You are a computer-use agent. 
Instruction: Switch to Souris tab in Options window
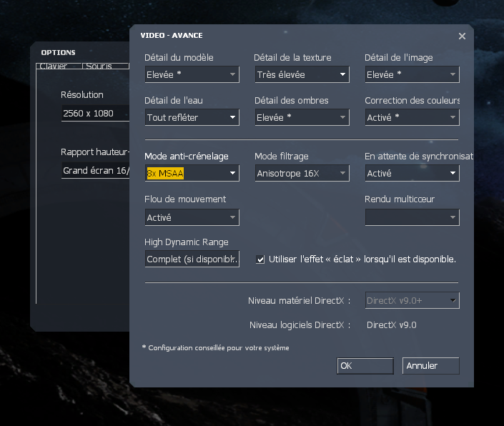click(106, 66)
